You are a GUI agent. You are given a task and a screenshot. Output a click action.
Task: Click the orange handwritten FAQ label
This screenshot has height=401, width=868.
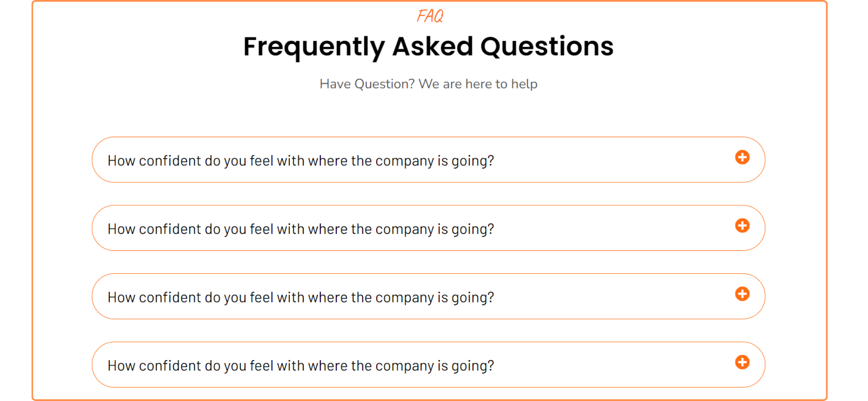tap(430, 16)
